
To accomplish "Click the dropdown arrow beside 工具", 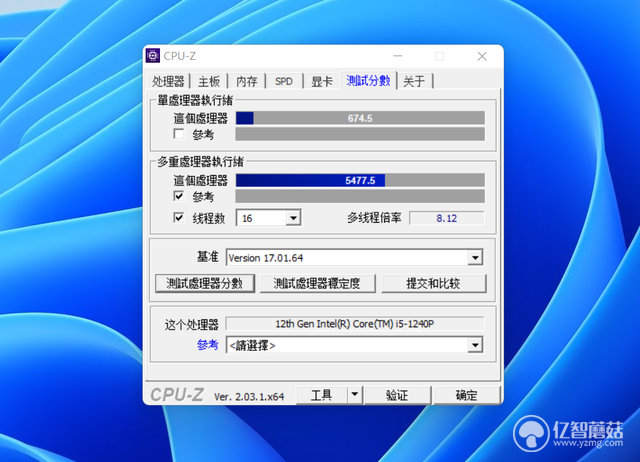I will pos(355,395).
